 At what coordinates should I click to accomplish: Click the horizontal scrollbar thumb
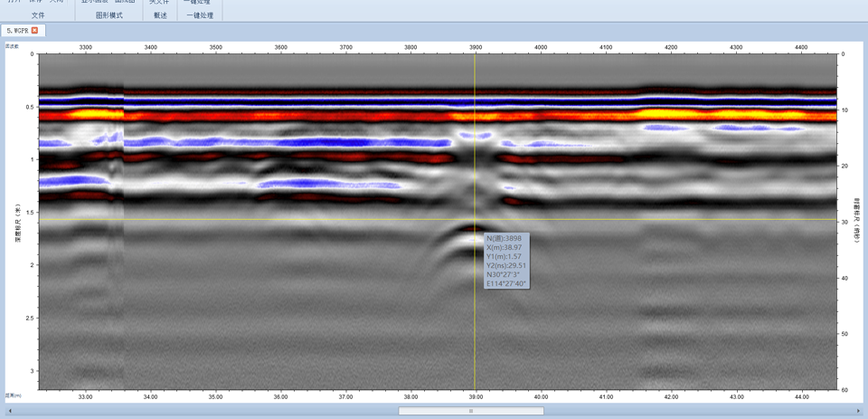[471, 411]
